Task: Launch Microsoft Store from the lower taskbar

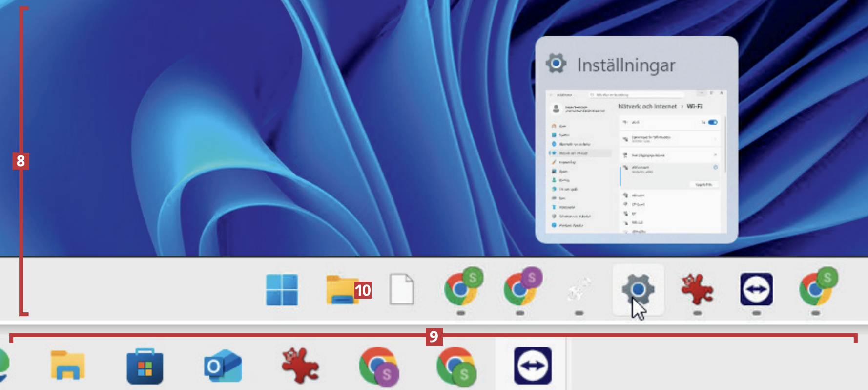Action: coord(145,367)
